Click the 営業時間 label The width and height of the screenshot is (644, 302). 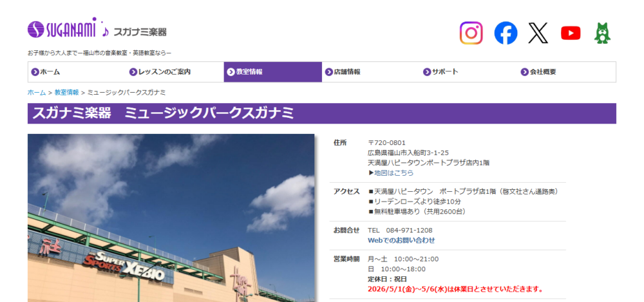point(346,260)
